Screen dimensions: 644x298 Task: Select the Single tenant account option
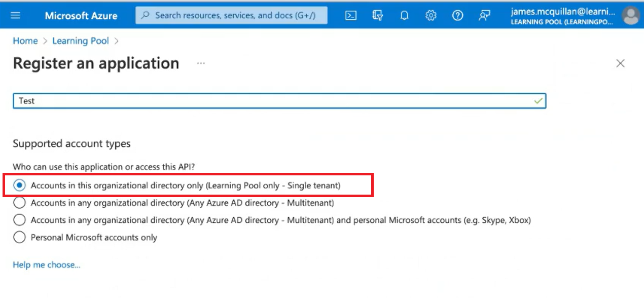(19, 185)
